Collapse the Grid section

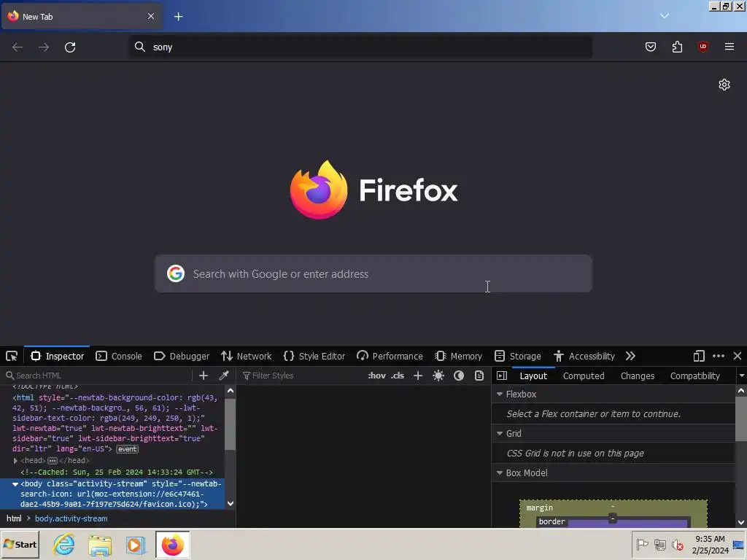click(x=500, y=434)
